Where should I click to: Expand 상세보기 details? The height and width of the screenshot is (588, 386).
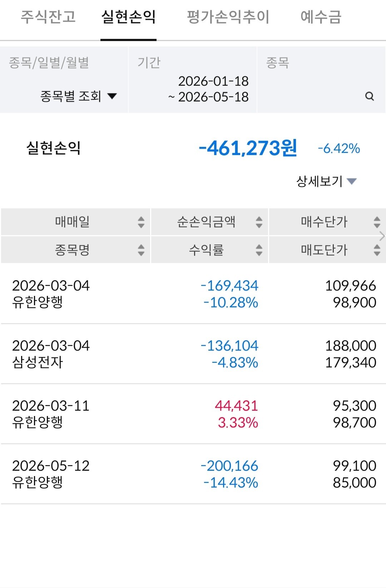[326, 181]
